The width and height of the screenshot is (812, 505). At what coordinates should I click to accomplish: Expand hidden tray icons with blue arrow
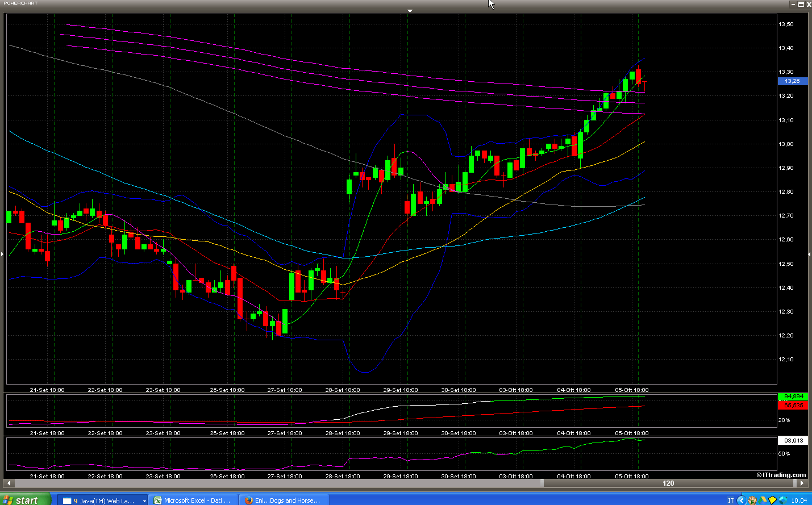pos(741,500)
